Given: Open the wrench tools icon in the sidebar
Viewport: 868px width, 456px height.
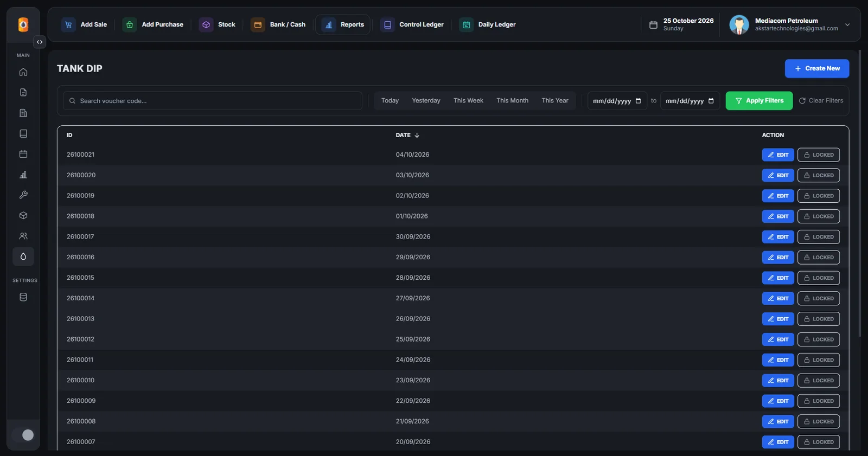Looking at the screenshot, I should point(23,195).
